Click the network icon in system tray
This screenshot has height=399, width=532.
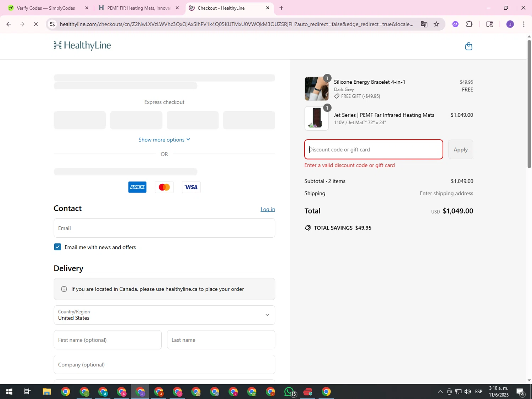click(x=458, y=392)
